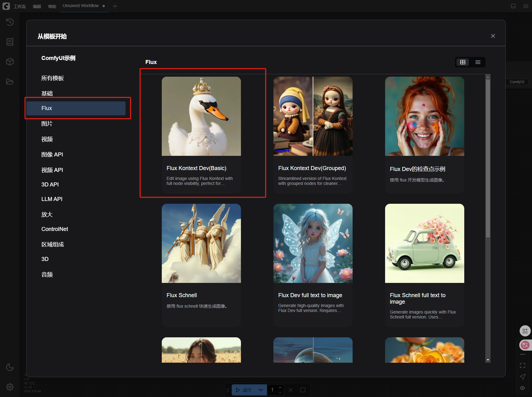
Task: Open the queue history sidebar icon
Action: coord(10,22)
